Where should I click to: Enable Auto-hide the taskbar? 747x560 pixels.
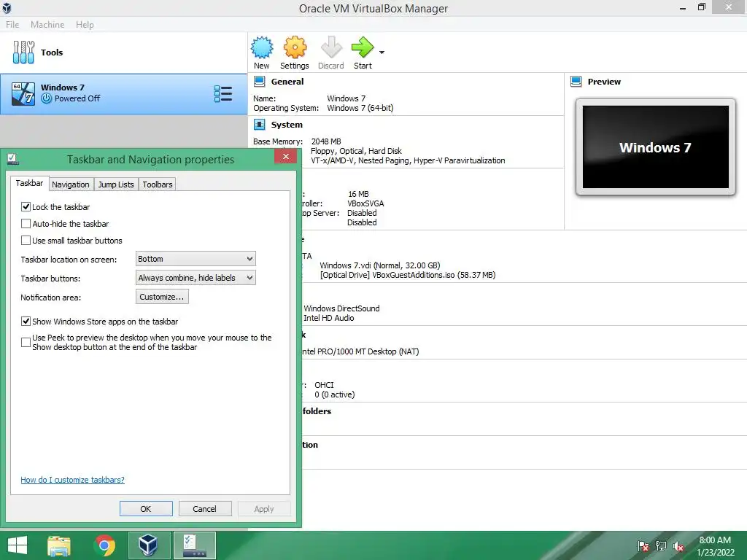tap(26, 223)
